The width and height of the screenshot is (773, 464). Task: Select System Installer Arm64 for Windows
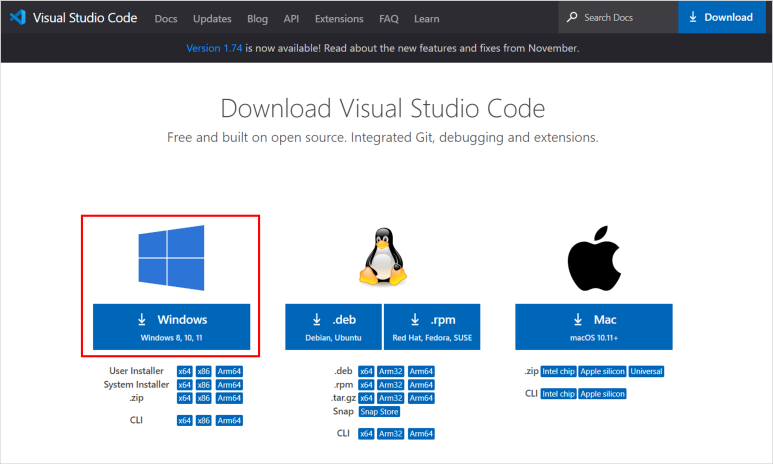pyautogui.click(x=229, y=385)
